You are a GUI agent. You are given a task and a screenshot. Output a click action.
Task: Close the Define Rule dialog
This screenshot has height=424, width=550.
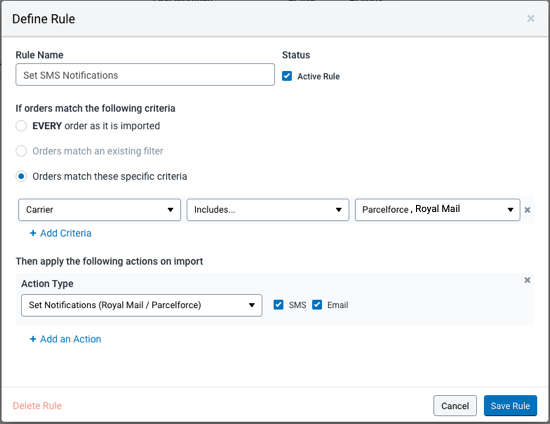pos(531,18)
